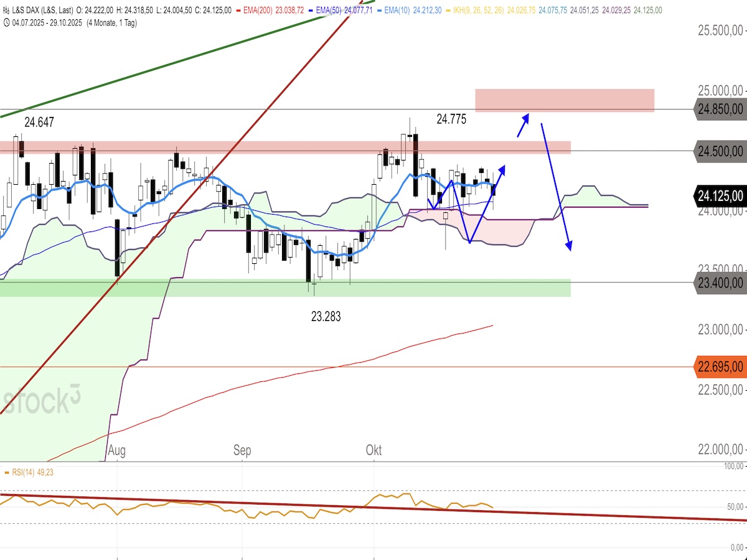Select the 24.500,00 price level label
The height and width of the screenshot is (560, 747).
[x=720, y=151]
